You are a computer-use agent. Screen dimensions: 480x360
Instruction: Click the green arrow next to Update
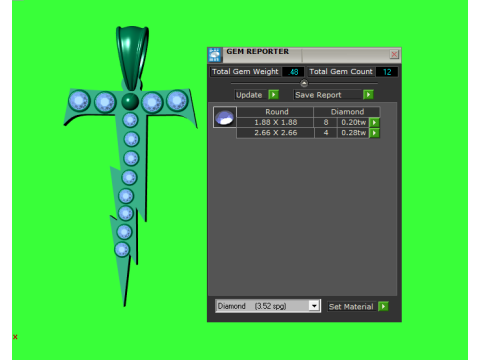273,95
